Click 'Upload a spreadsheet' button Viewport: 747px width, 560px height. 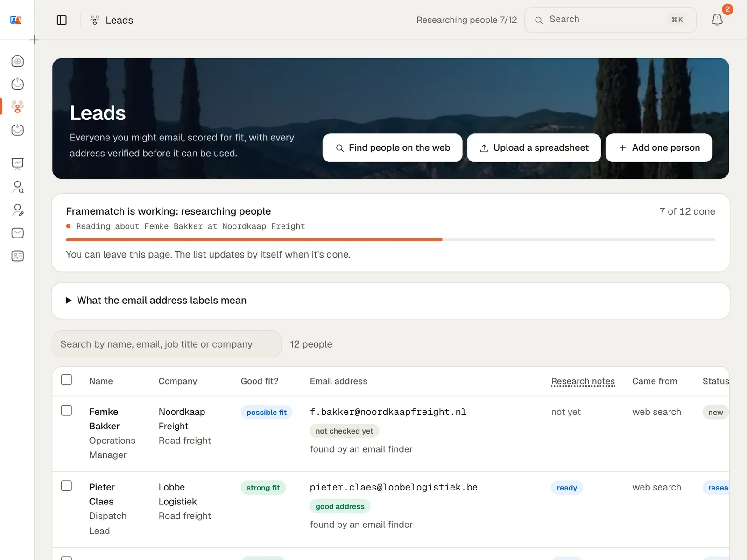coord(534,148)
